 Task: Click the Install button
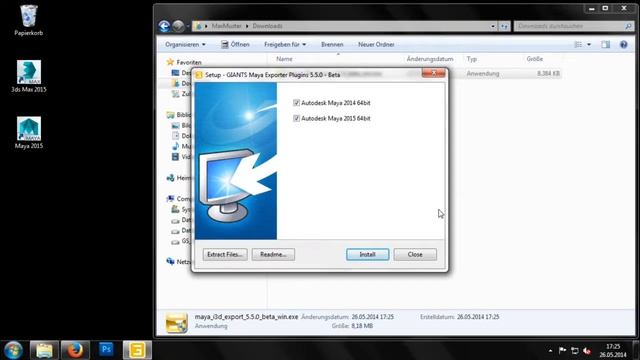(x=367, y=255)
